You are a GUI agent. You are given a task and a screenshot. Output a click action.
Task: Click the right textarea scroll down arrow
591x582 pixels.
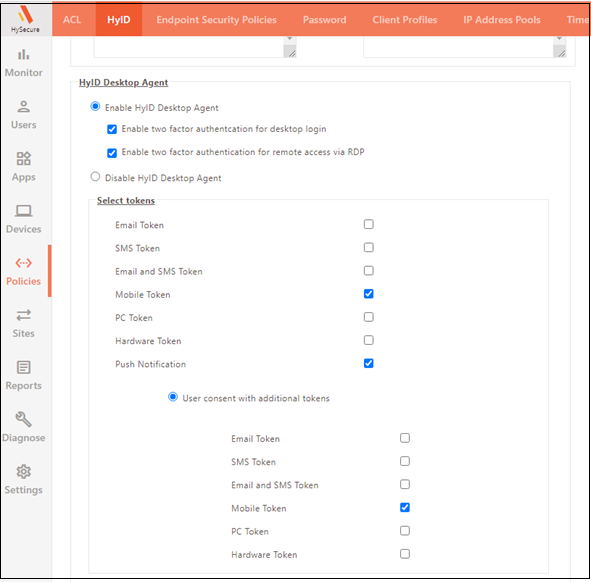coord(559,39)
